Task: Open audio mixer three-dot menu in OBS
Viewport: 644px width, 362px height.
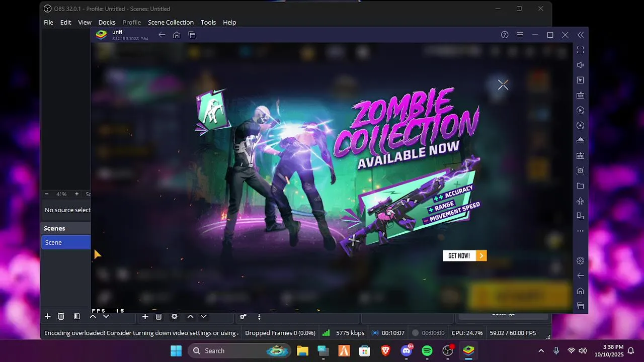Action: coord(259,316)
